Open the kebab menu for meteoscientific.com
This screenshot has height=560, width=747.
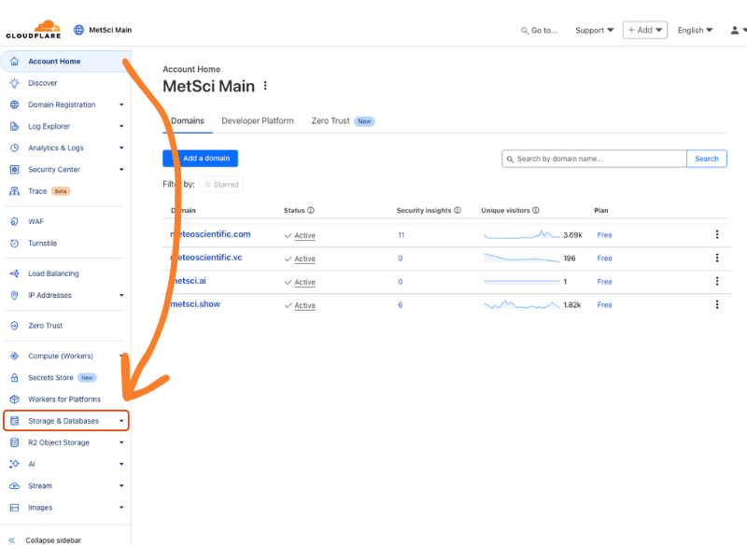pos(717,234)
